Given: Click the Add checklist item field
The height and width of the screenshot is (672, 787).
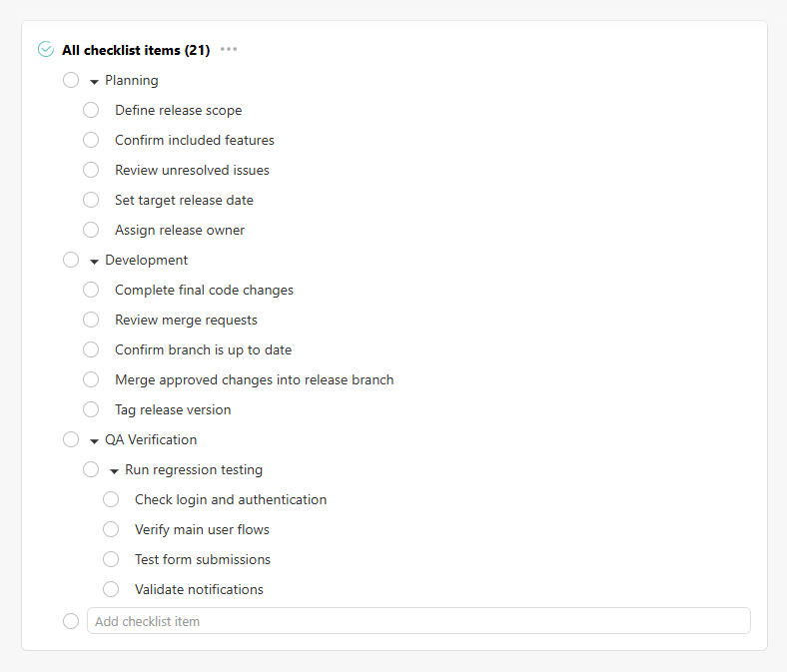Looking at the screenshot, I should (417, 621).
